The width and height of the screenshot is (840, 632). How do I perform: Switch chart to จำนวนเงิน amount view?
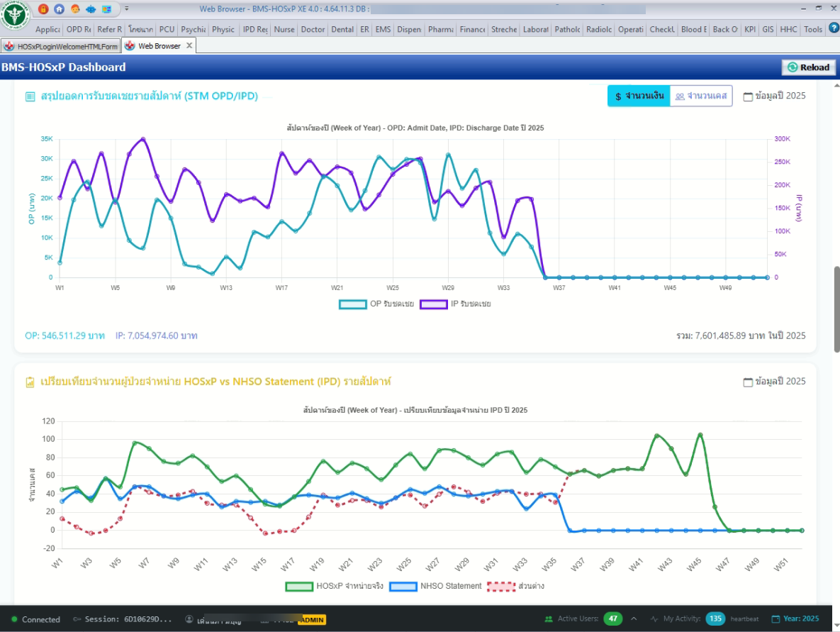pyautogui.click(x=639, y=96)
